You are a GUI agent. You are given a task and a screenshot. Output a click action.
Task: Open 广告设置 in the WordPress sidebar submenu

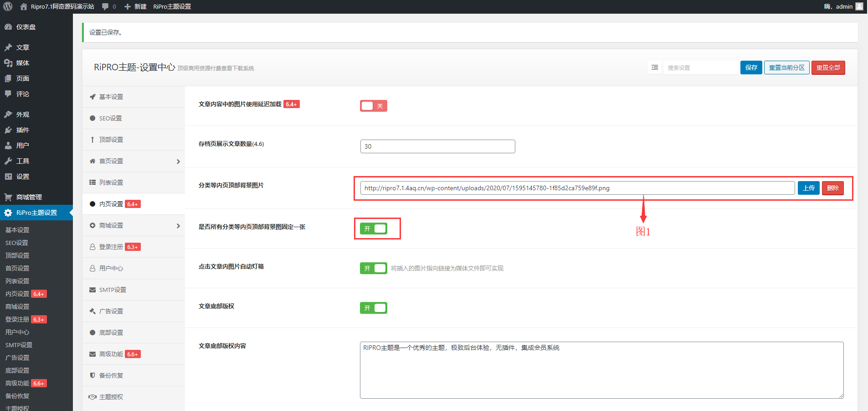tap(17, 358)
